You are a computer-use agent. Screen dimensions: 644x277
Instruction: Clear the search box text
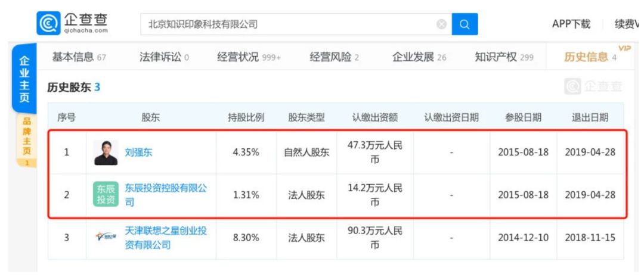point(441,24)
